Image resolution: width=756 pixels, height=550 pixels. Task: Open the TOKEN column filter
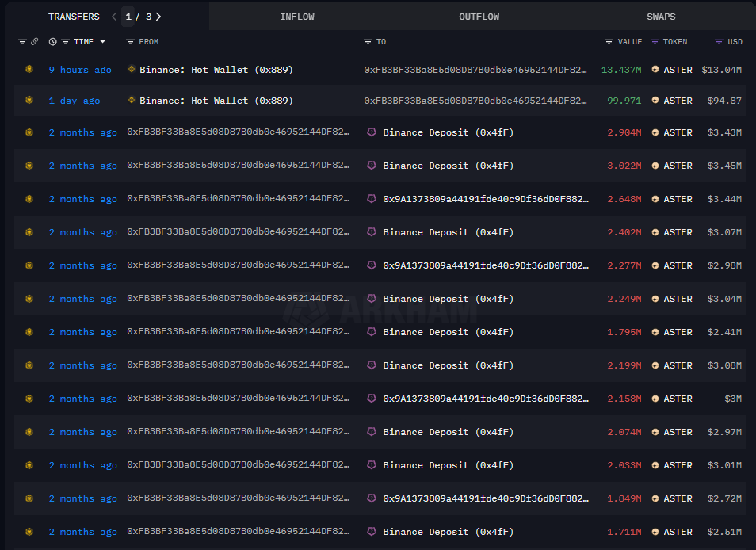pos(655,42)
